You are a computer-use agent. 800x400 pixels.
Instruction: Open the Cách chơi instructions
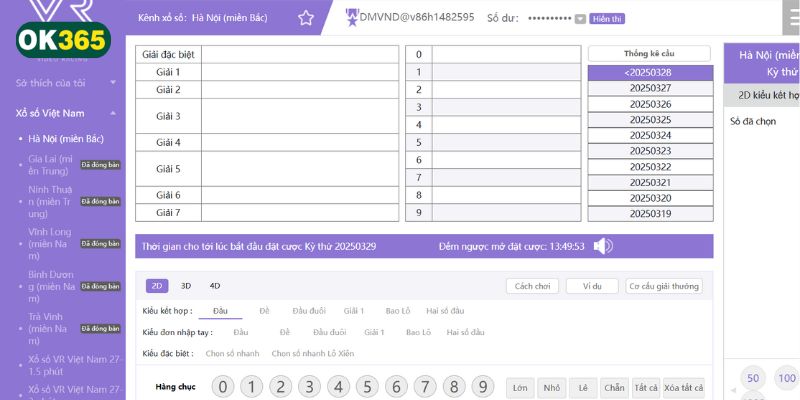pos(531,286)
